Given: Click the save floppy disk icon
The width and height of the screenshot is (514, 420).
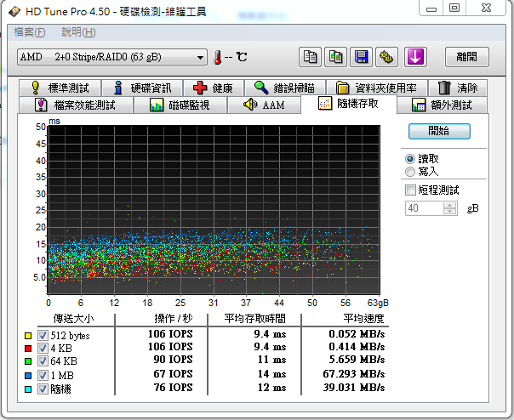Looking at the screenshot, I should (x=361, y=57).
